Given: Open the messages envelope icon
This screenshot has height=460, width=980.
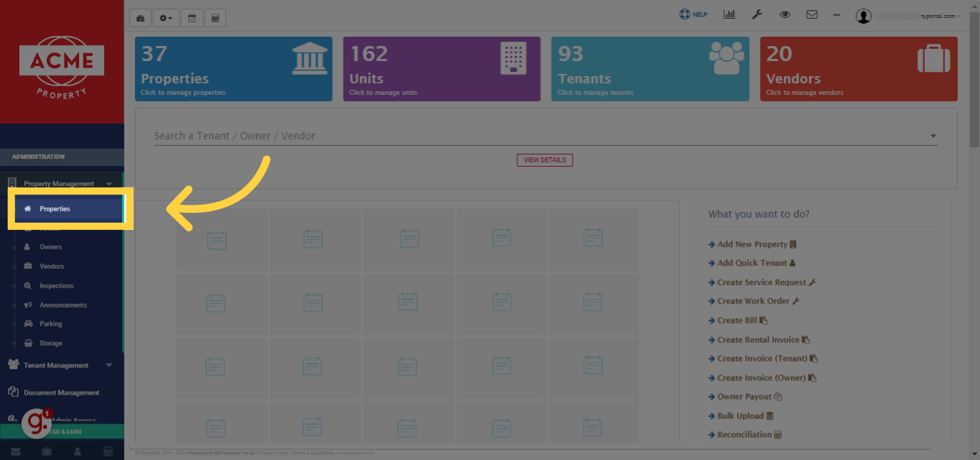Looking at the screenshot, I should coord(811,14).
